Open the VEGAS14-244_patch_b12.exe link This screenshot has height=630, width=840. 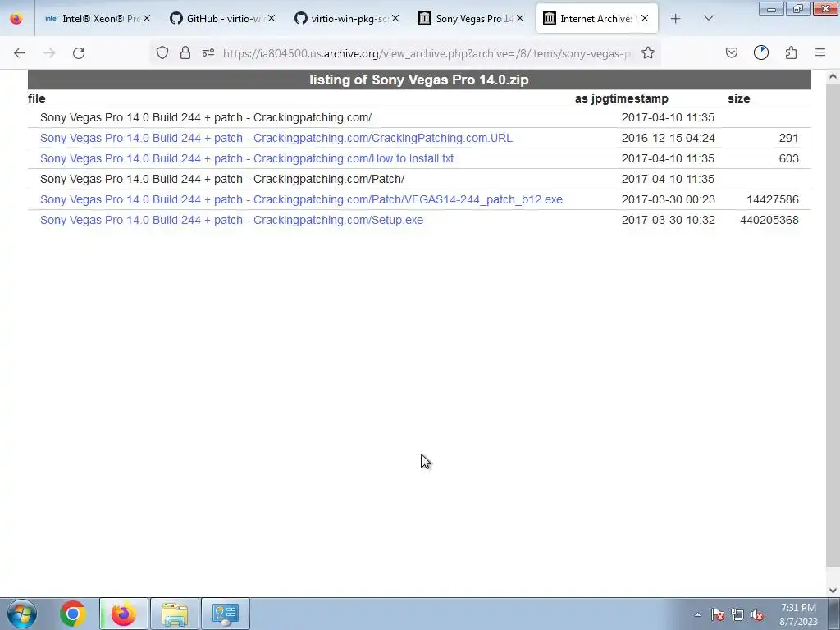pos(301,199)
